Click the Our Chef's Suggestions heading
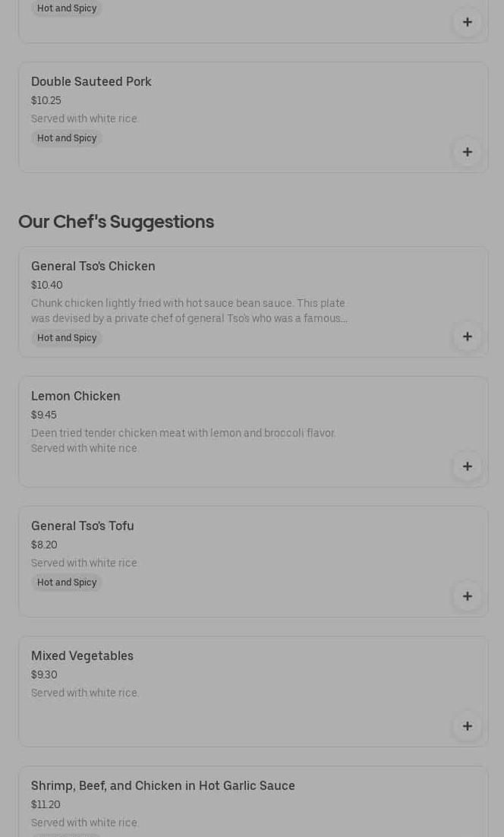This screenshot has height=837, width=504. (x=116, y=222)
